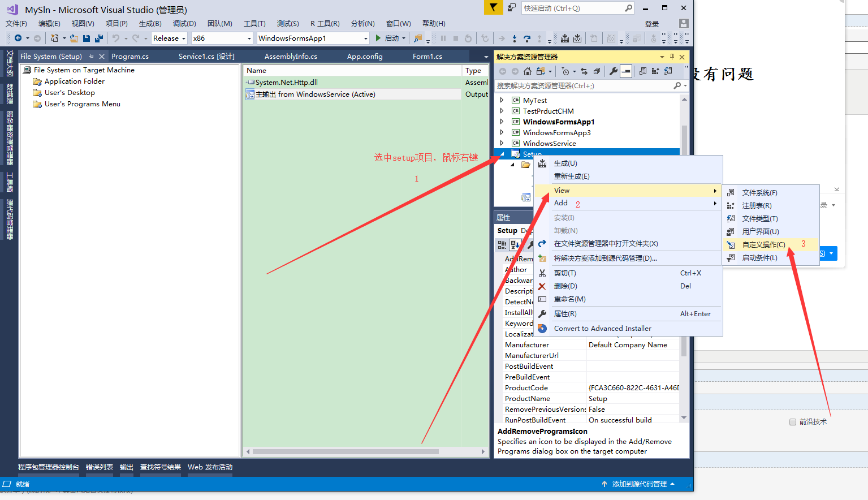Click the magnifier in Quick Launch box
The image size is (868, 500).
pos(628,8)
